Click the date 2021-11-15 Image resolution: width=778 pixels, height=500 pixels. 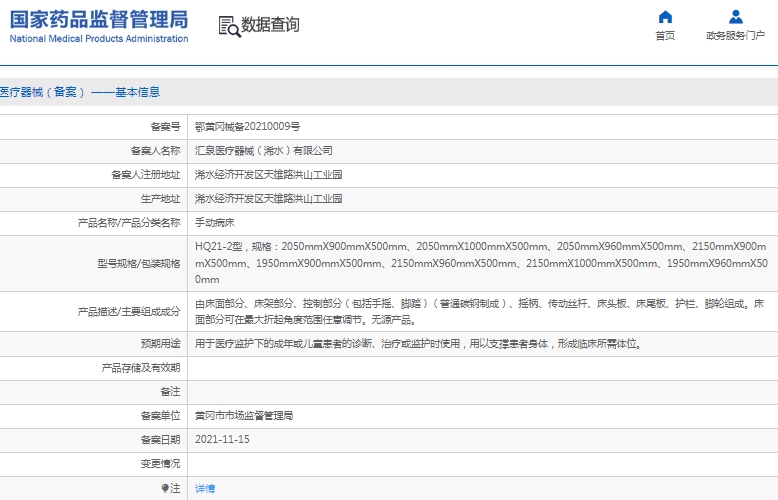click(x=222, y=439)
